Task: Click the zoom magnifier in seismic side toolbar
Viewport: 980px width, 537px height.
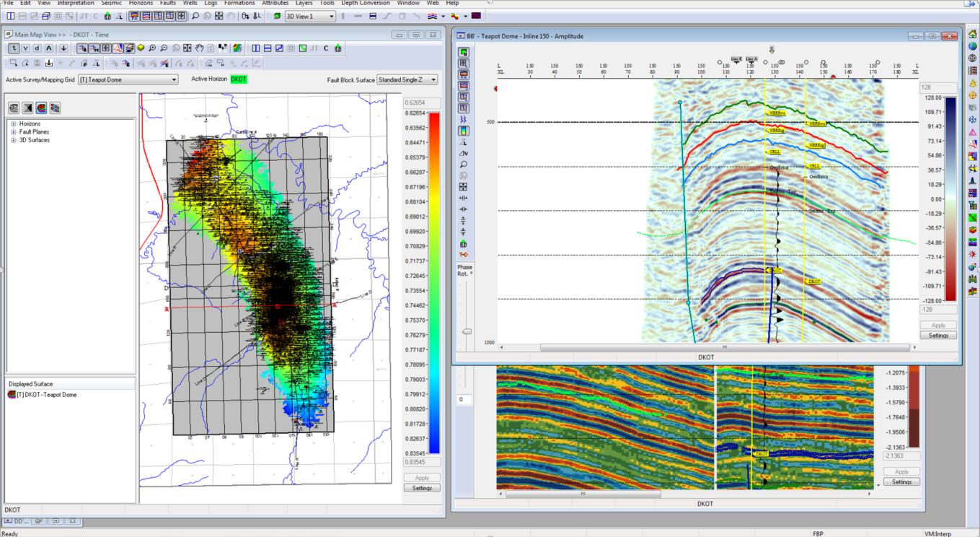Action: [464, 165]
